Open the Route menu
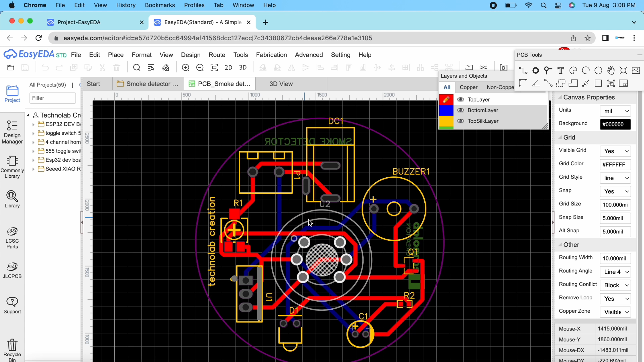 point(217,55)
